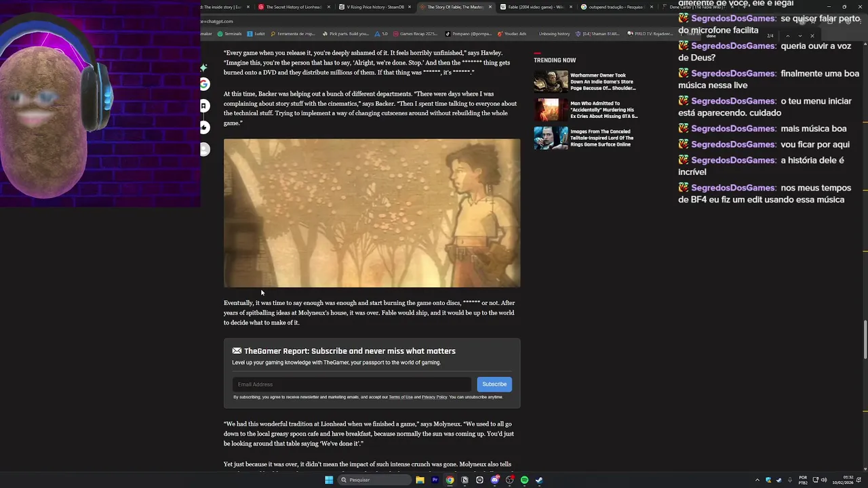
Task: Open File Explorer from the taskbar
Action: pyautogui.click(x=420, y=480)
